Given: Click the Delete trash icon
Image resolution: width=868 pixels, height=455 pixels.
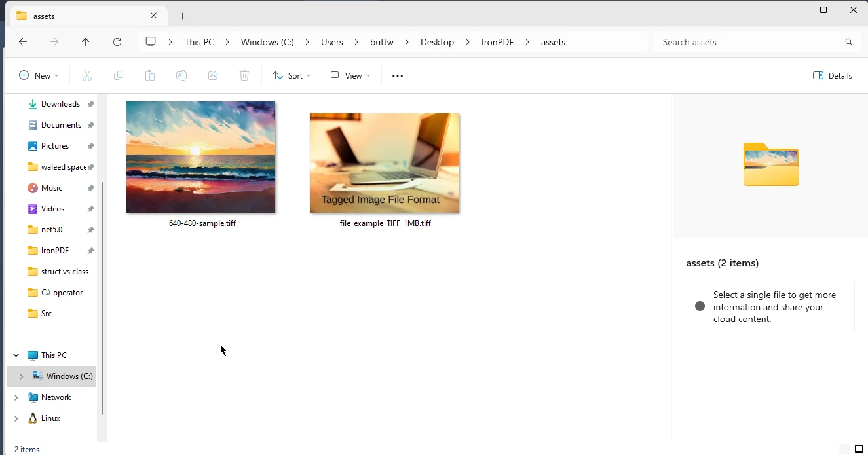Looking at the screenshot, I should click(x=244, y=76).
